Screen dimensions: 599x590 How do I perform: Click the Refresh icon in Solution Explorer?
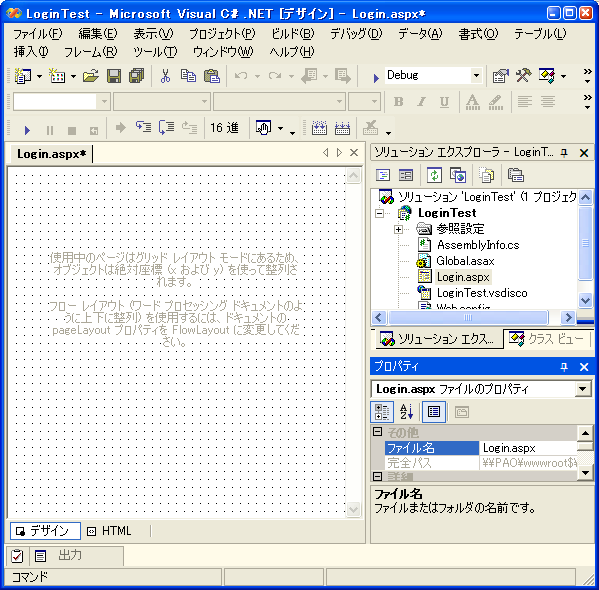click(x=434, y=175)
